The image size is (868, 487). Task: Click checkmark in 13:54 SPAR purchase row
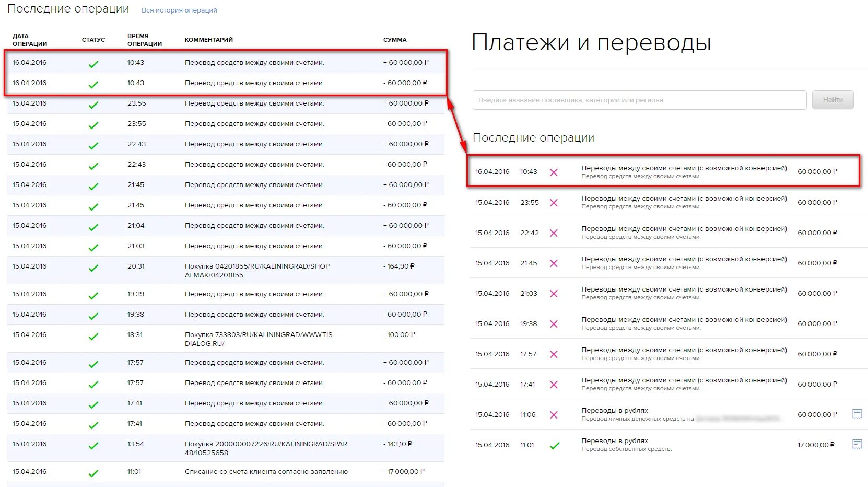click(x=93, y=446)
